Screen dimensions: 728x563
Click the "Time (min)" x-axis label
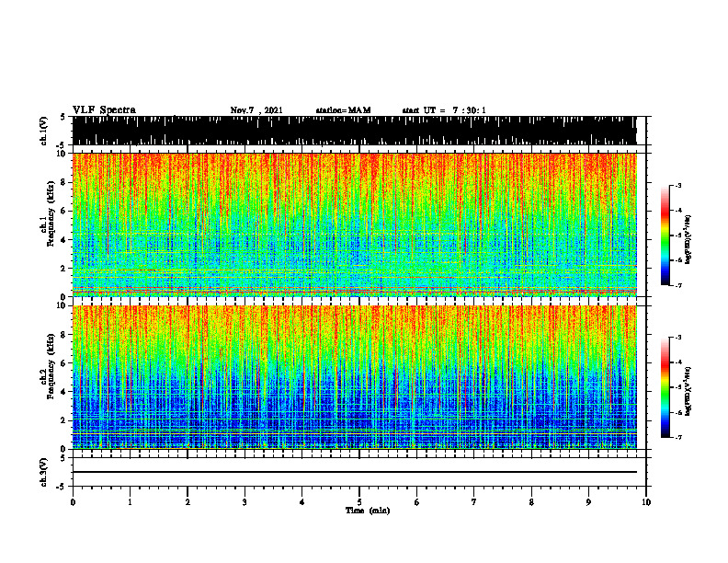click(x=368, y=511)
